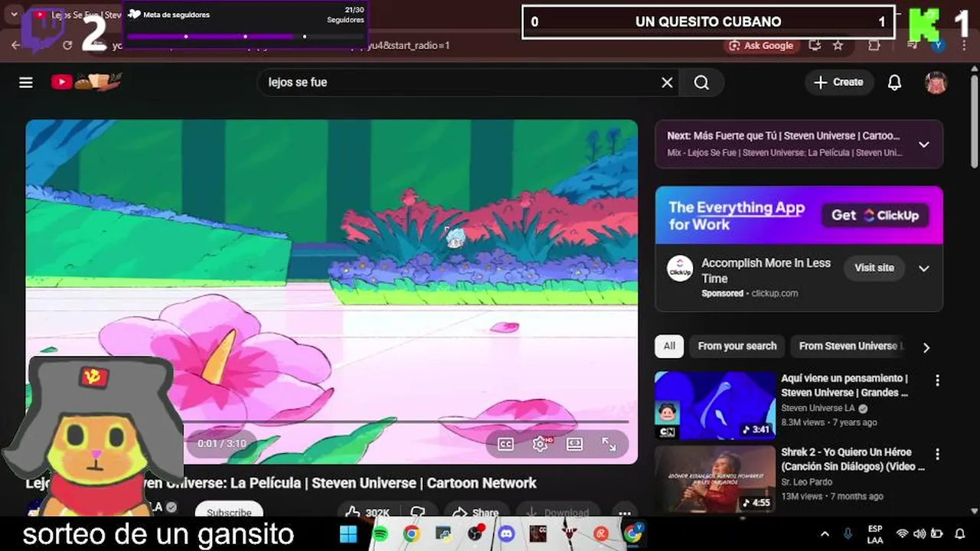This screenshot has height=551, width=980.
Task: Open the Windows Start menu
Action: tap(348, 533)
